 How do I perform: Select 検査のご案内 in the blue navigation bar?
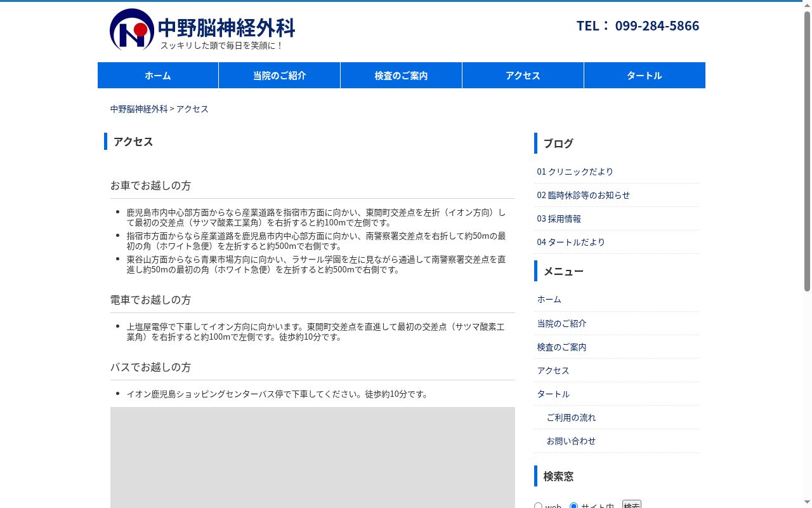(402, 75)
